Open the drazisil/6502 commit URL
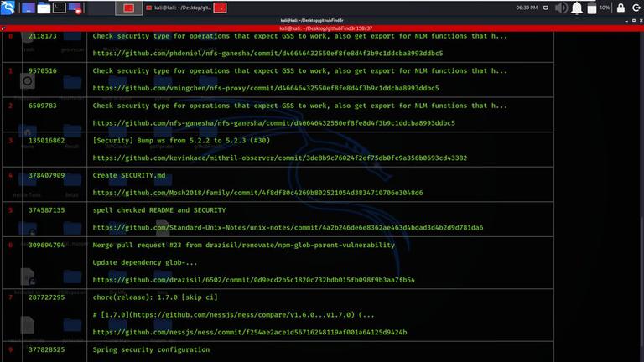The width and height of the screenshot is (644, 362). tap(253, 280)
